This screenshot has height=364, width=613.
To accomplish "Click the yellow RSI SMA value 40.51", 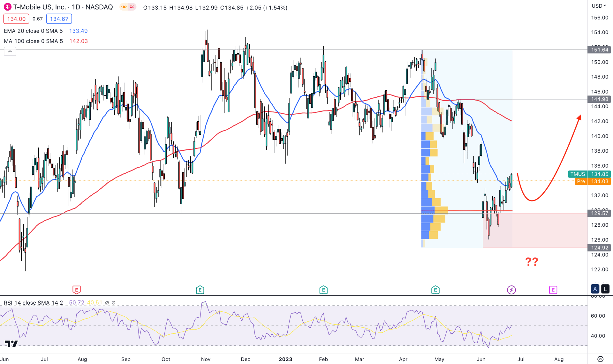I will 95,303.
